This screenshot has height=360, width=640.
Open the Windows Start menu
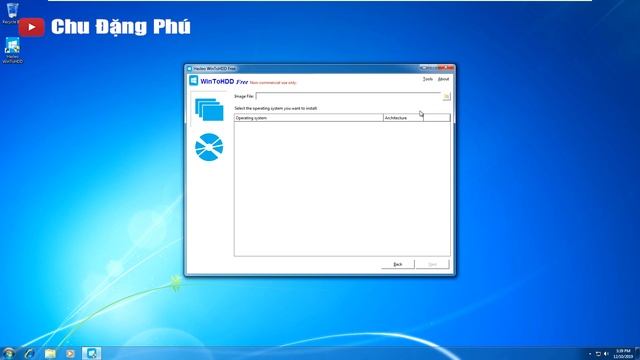click(9, 353)
